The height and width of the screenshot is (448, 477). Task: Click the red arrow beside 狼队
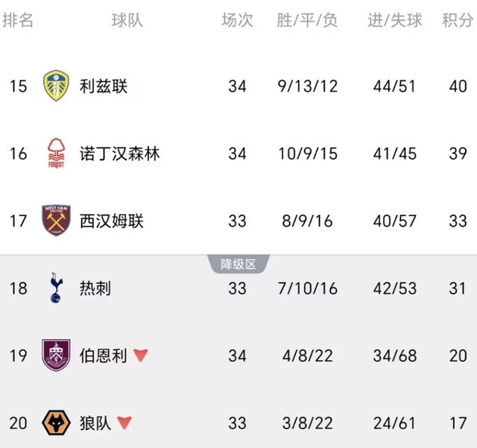pos(124,423)
